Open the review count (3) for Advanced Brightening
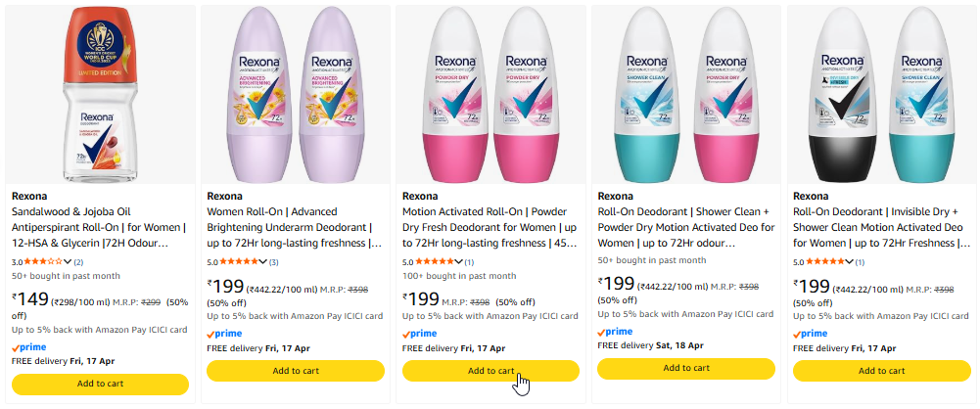The width and height of the screenshot is (980, 409). pos(274,261)
